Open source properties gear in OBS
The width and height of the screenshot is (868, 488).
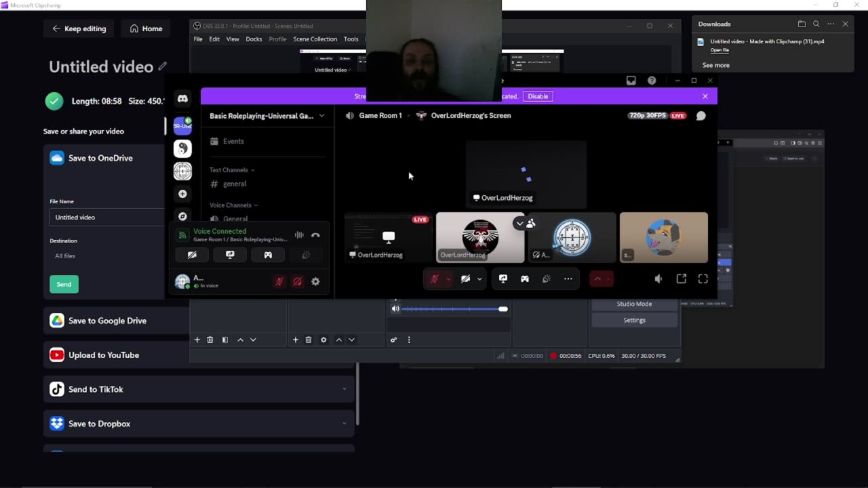[x=323, y=340]
